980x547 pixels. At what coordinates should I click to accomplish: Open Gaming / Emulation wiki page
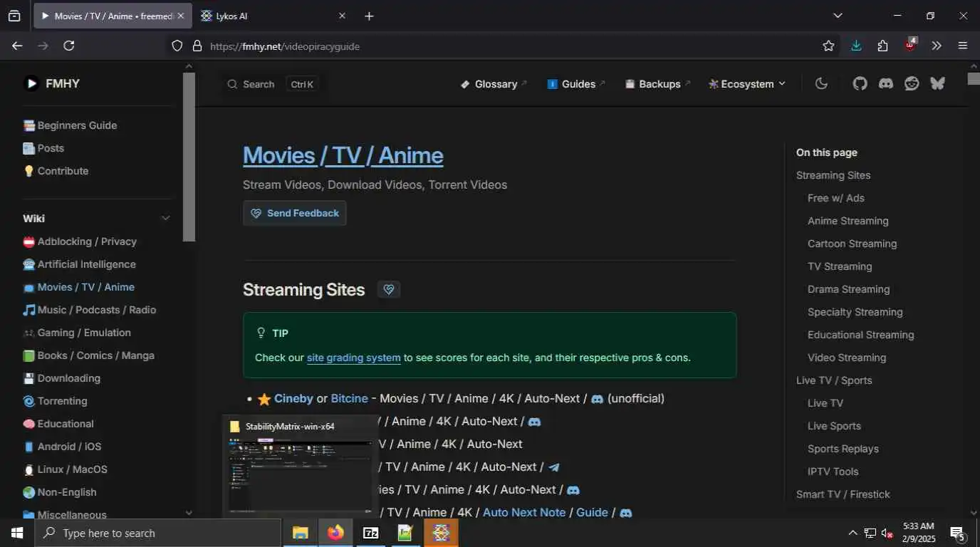coord(77,333)
